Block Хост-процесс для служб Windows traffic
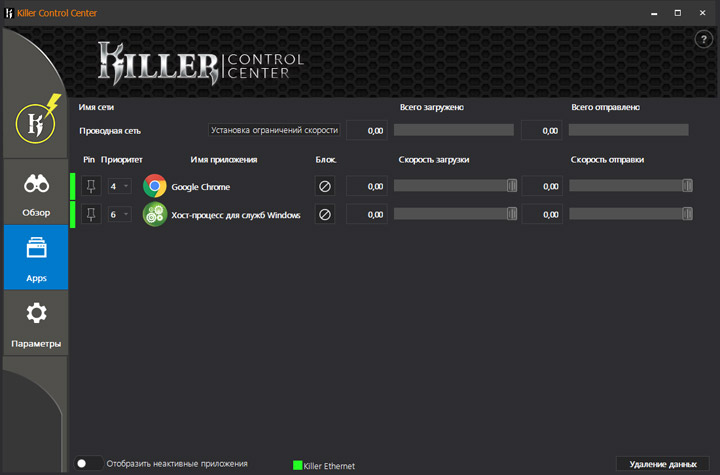720x475 pixels. pyautogui.click(x=325, y=214)
